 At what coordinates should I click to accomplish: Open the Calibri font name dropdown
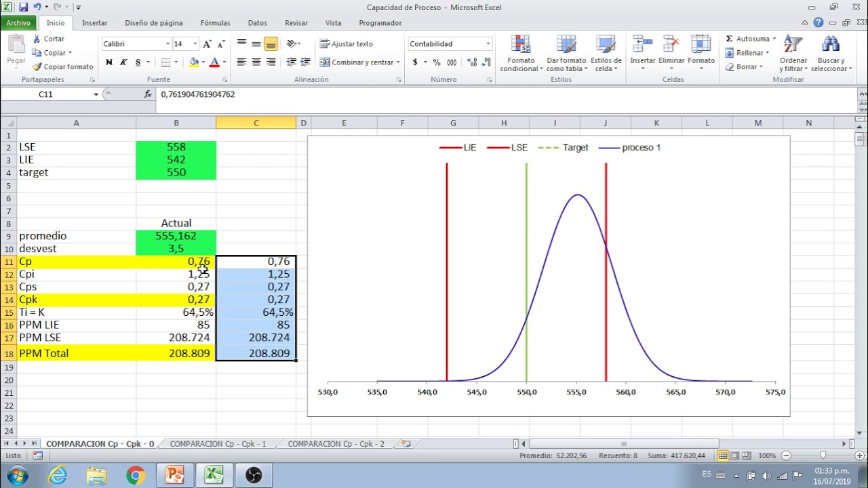(x=167, y=44)
